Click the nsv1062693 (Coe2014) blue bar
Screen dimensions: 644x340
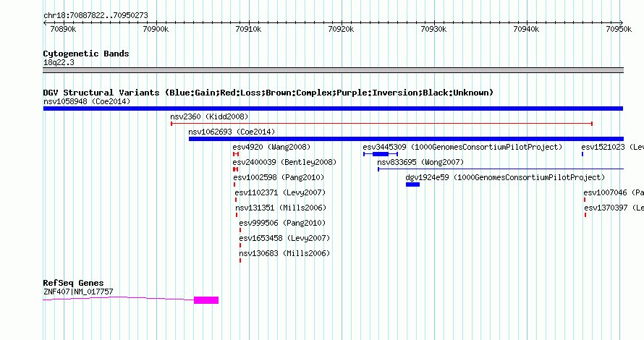406,139
